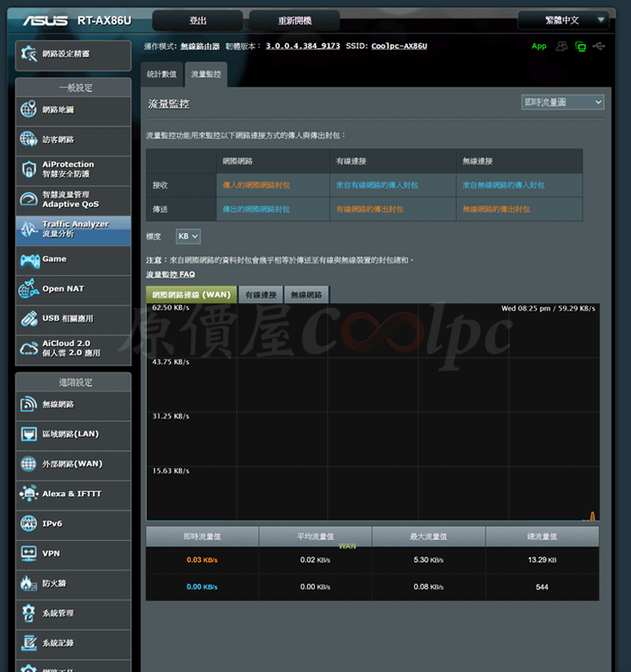
Task: Open the Guest Network (訪客網路) icon
Action: (x=28, y=139)
